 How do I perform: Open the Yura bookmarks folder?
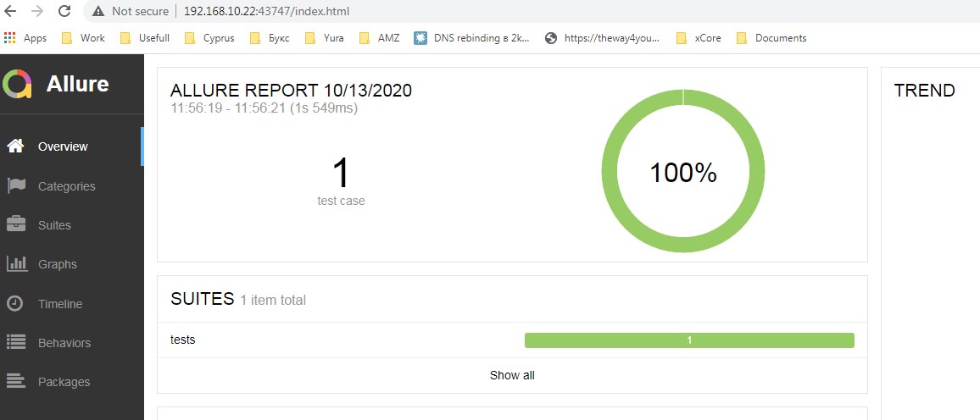click(325, 38)
